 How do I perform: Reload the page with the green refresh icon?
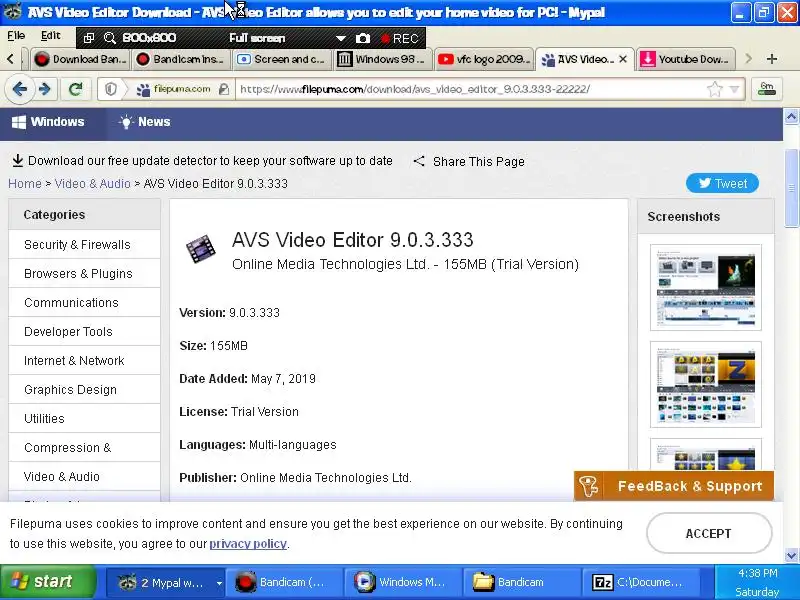[76, 89]
